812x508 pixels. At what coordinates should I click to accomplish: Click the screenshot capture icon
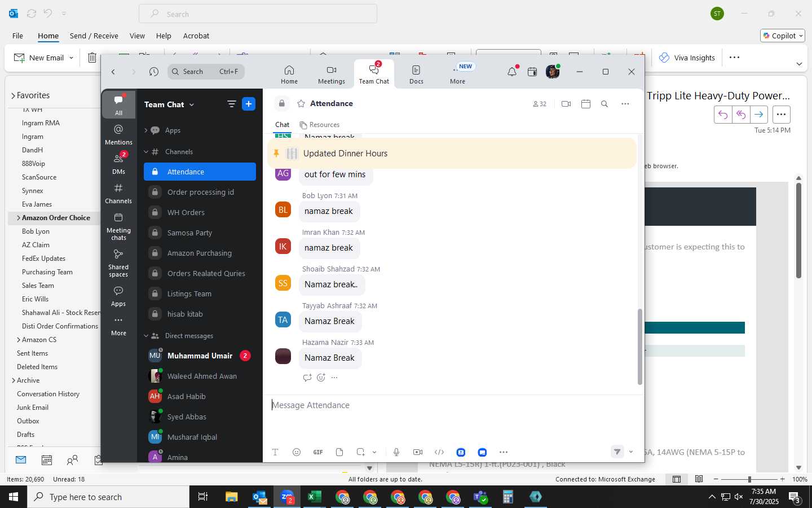tap(361, 452)
